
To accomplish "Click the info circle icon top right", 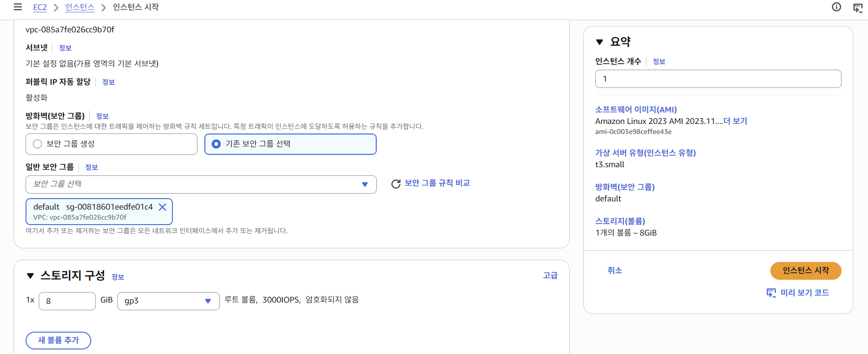I will pos(837,7).
